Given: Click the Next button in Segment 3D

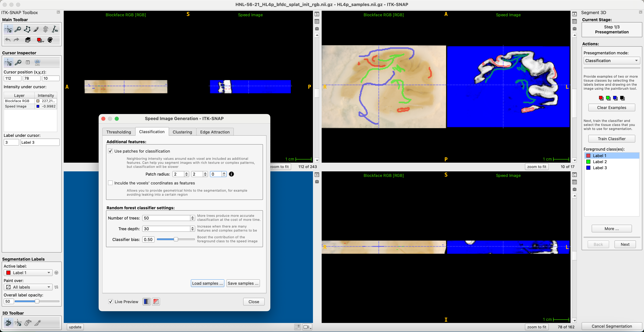Looking at the screenshot, I should click(625, 244).
